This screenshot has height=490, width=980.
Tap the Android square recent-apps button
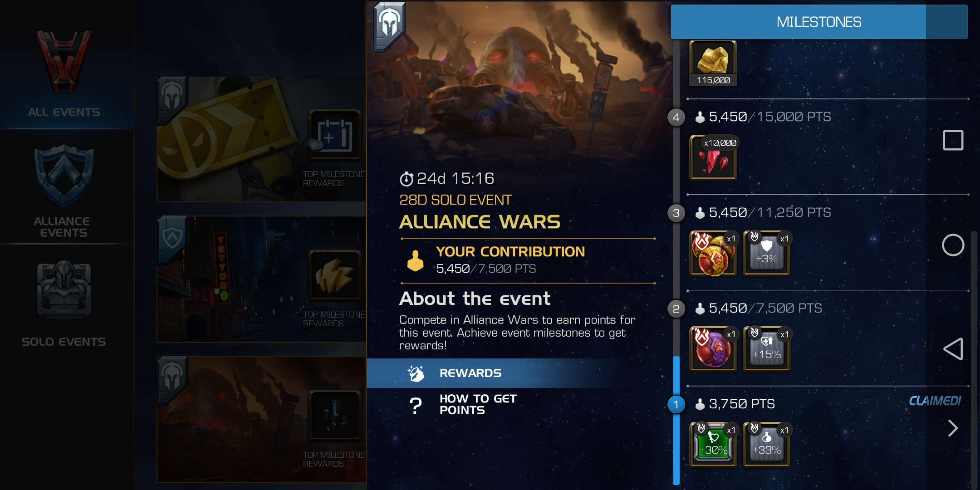[953, 140]
